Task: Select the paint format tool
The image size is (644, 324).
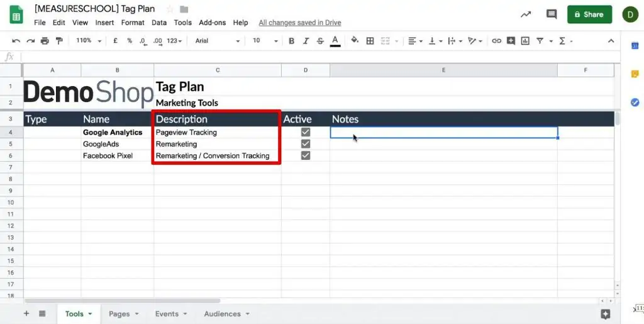Action: pyautogui.click(x=59, y=41)
